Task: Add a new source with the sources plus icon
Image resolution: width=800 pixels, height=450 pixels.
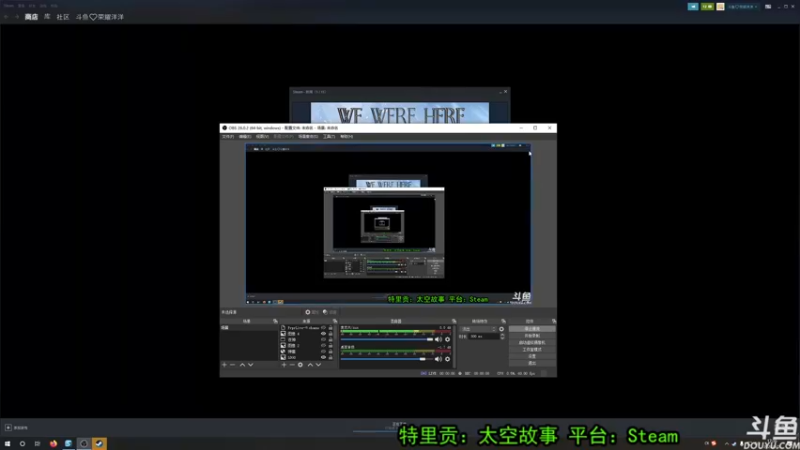Action: pos(284,365)
